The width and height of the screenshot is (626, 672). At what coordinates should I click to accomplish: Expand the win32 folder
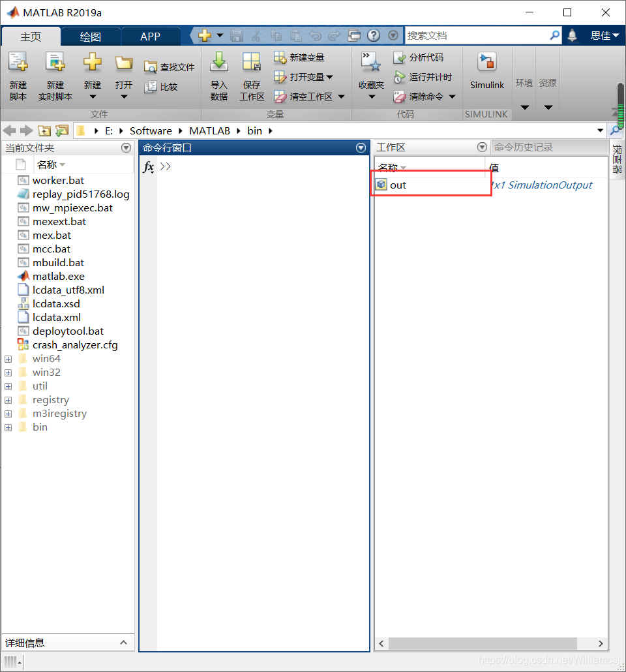point(8,373)
